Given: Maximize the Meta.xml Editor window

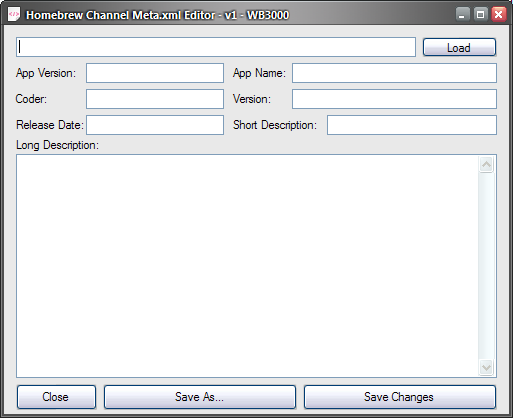Looking at the screenshot, I should 480,15.
